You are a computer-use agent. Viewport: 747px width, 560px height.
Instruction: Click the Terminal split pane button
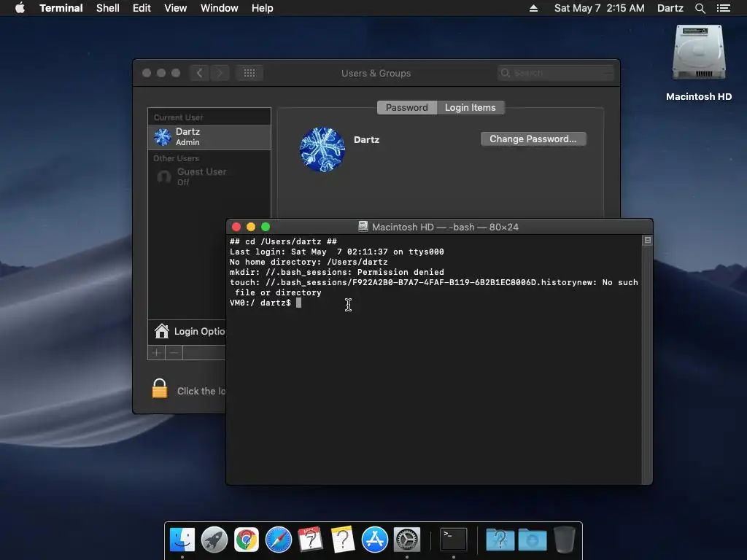pyautogui.click(x=648, y=241)
